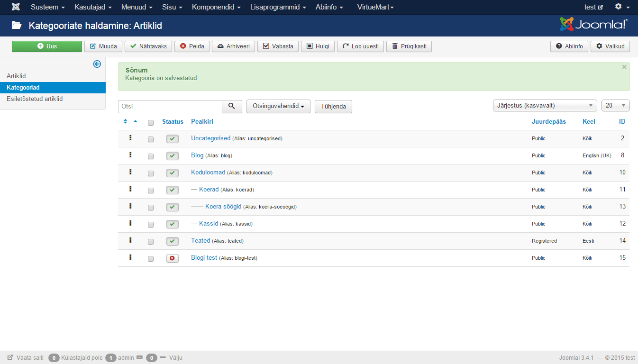The height and width of the screenshot is (364, 638).
Task: Unpublish Koera söögid via its status icon
Action: pos(172,207)
